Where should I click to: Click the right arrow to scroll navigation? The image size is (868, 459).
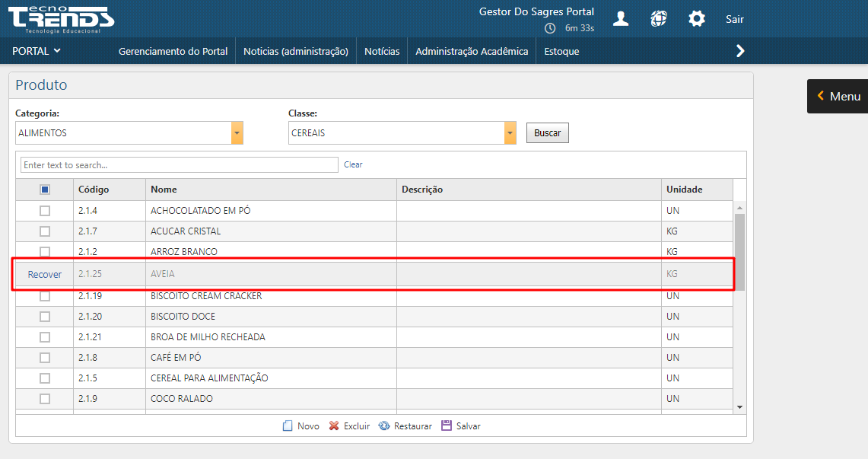click(740, 51)
